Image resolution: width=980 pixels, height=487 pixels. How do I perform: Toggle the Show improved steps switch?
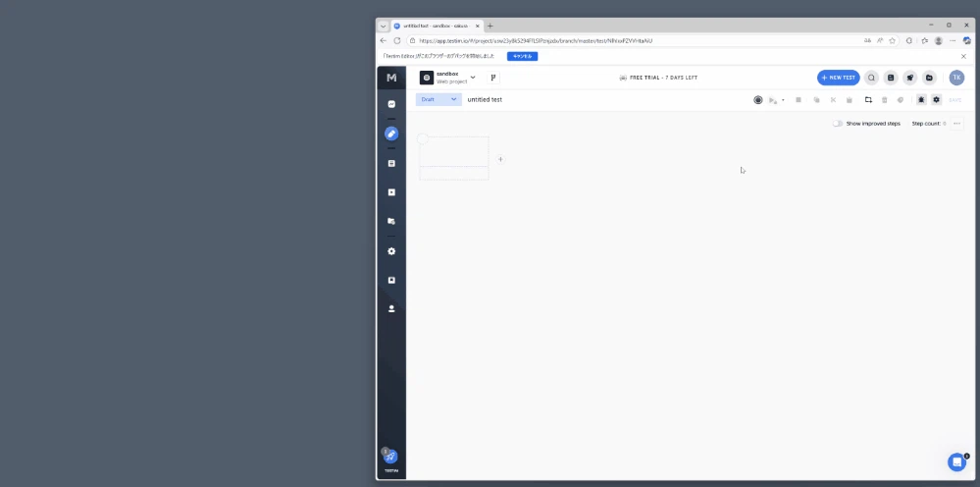[x=838, y=124]
